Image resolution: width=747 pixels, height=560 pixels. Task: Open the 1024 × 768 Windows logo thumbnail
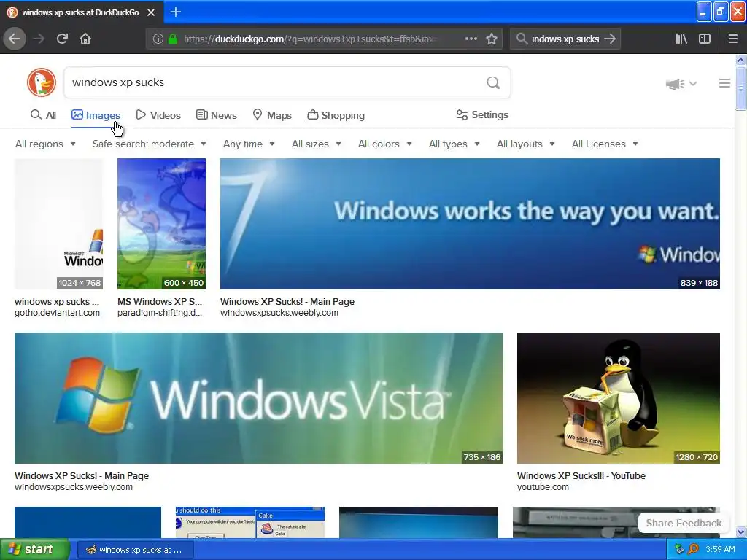[58, 224]
